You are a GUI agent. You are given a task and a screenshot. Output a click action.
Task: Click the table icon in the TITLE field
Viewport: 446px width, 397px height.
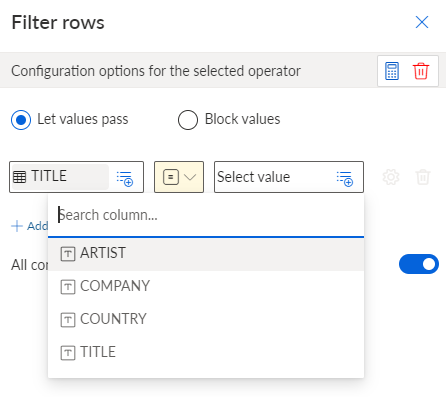pos(19,177)
